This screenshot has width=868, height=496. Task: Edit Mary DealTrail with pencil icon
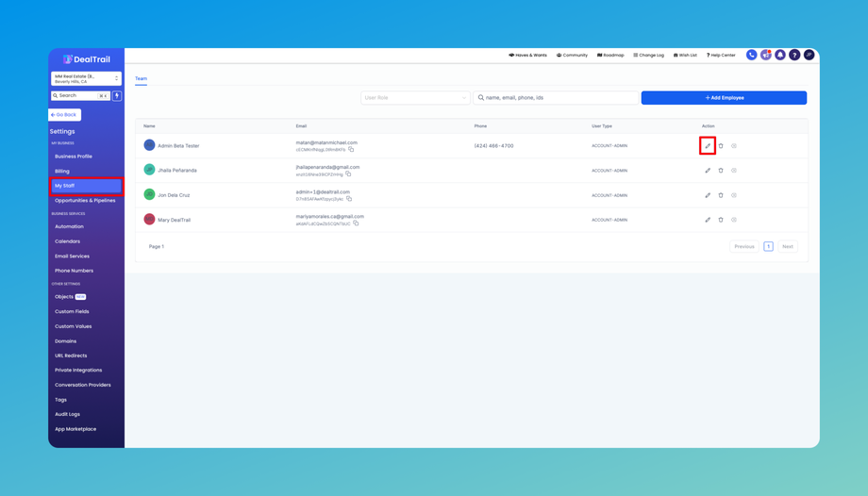(x=708, y=220)
